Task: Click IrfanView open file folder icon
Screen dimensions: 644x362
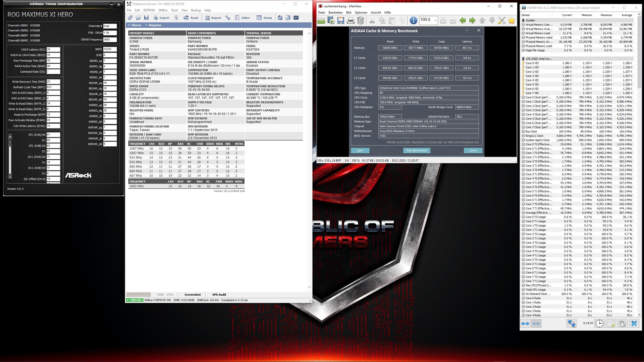Action: pos(321,20)
